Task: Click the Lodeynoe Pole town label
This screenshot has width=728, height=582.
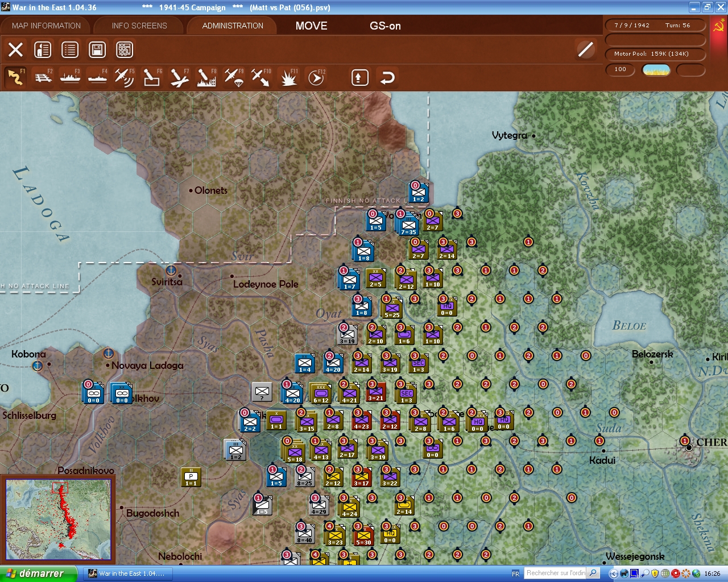Action: click(x=266, y=284)
